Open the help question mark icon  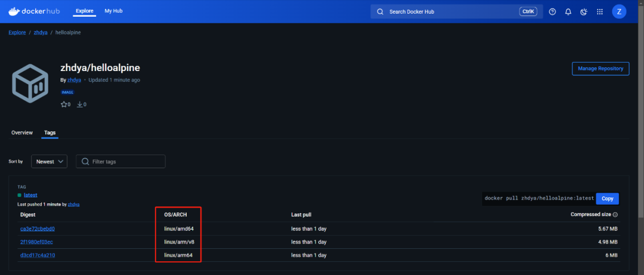point(552,12)
